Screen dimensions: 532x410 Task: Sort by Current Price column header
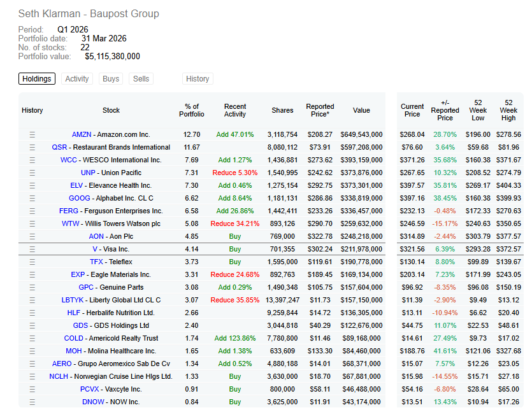[x=412, y=110]
